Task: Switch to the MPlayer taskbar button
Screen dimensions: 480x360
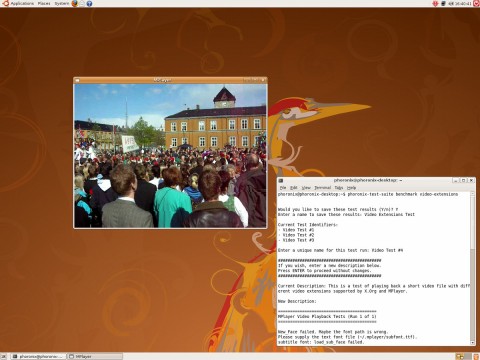Action: click(95, 356)
